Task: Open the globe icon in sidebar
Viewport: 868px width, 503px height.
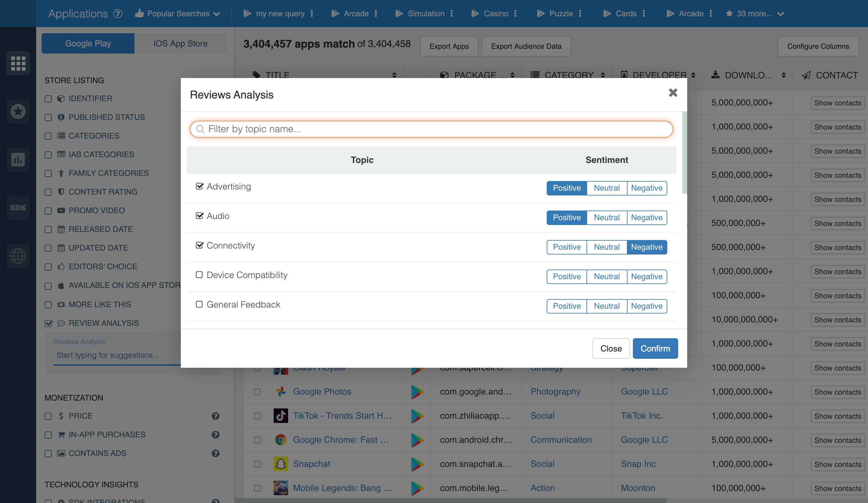Action: [x=18, y=256]
